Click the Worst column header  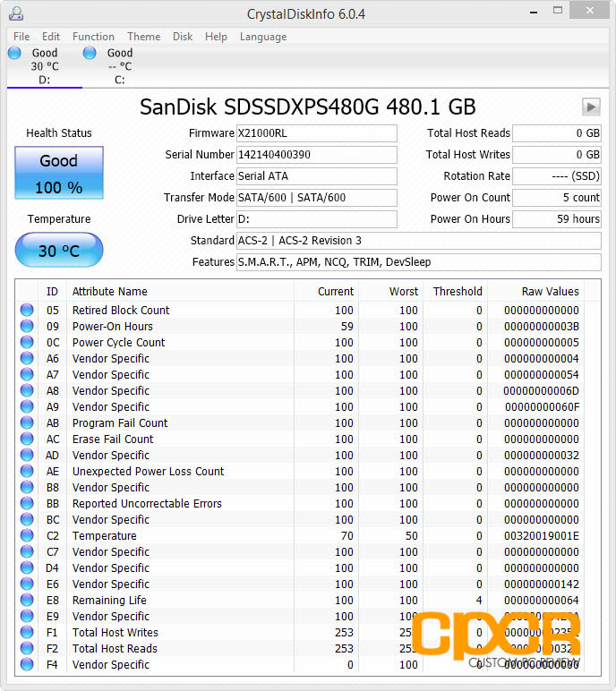(x=390, y=291)
